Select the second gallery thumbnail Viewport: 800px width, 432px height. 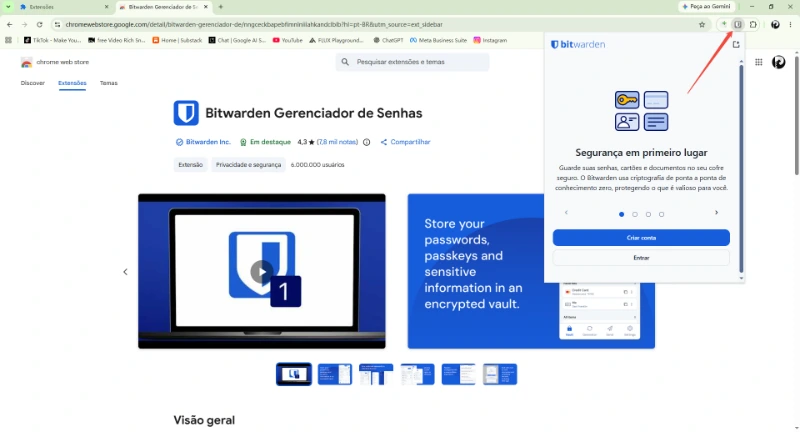point(335,374)
